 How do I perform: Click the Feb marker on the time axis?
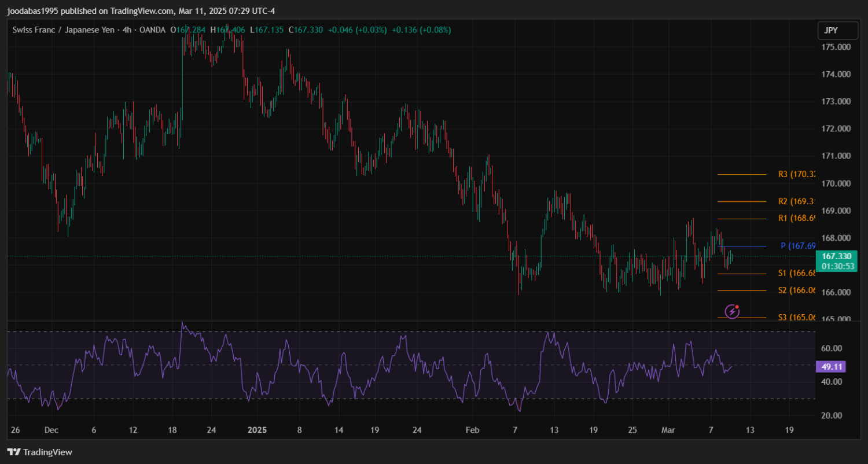pyautogui.click(x=473, y=430)
